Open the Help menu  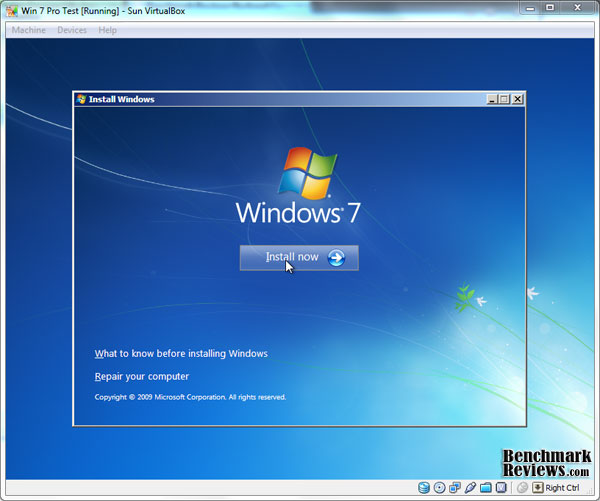[x=107, y=30]
